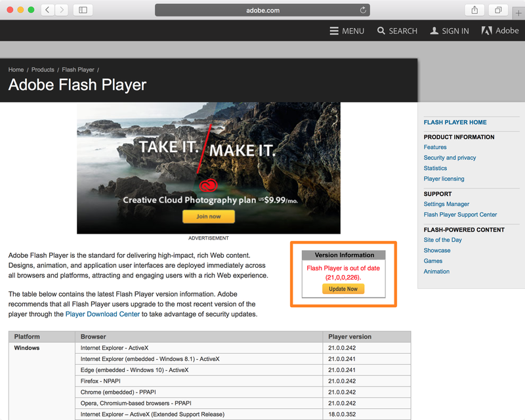525x420 pixels.
Task: Reload the adobe.com page
Action: pyautogui.click(x=363, y=10)
